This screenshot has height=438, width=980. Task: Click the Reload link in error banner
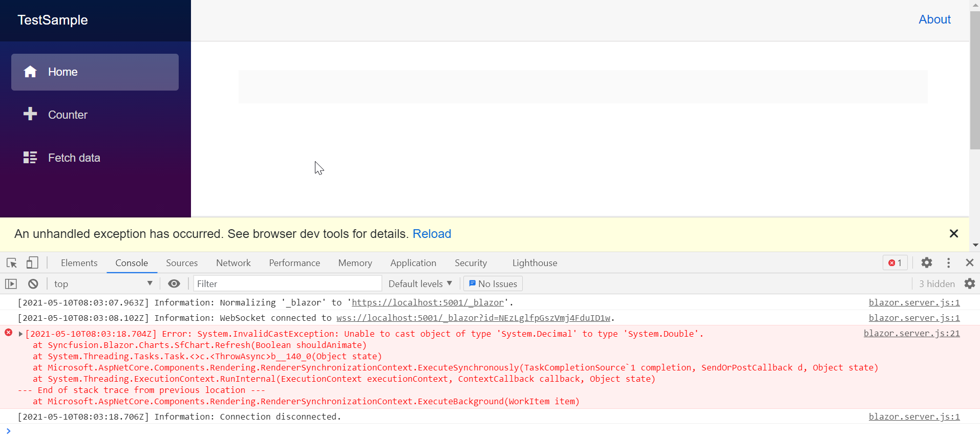432,234
